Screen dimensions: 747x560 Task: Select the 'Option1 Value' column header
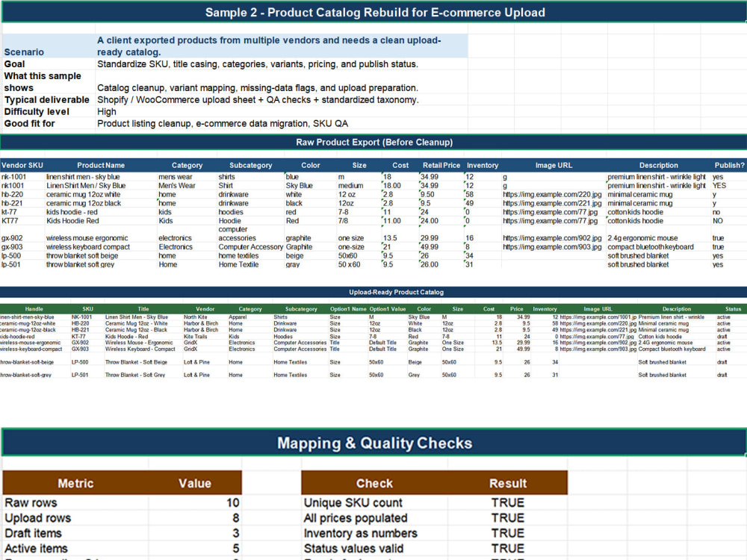pyautogui.click(x=388, y=309)
